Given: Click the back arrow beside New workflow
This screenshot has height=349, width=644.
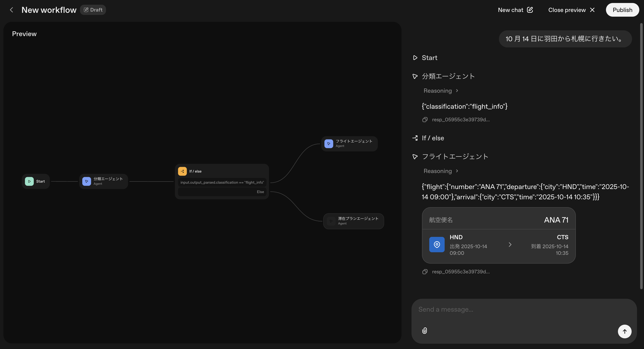Looking at the screenshot, I should (x=11, y=10).
